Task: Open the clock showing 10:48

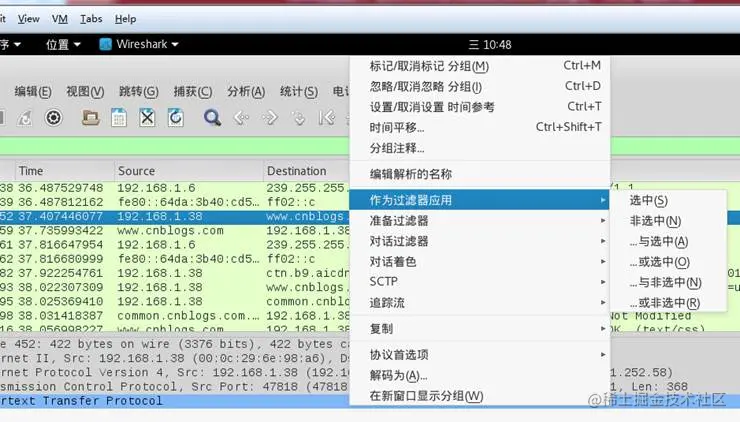Action: coord(490,45)
